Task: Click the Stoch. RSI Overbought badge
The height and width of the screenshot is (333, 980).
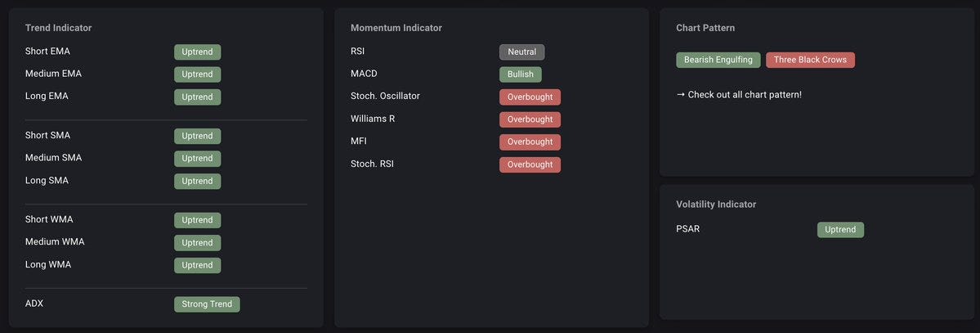Action: pos(530,164)
